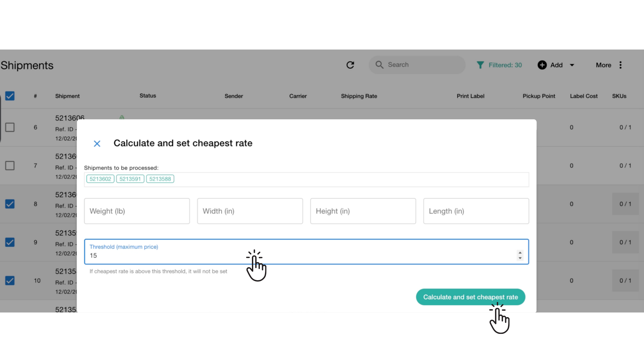The height and width of the screenshot is (362, 644).
Task: Click the threshold stepper down arrow
Action: (520, 258)
